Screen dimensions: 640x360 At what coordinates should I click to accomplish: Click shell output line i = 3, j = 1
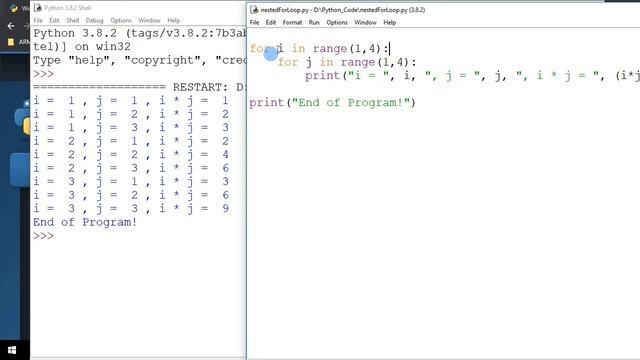(x=131, y=182)
